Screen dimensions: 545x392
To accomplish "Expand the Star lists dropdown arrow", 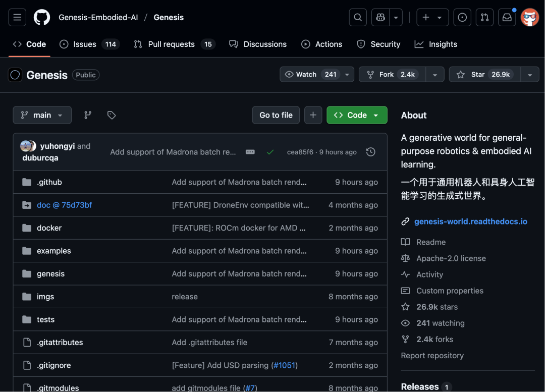I will pyautogui.click(x=530, y=74).
